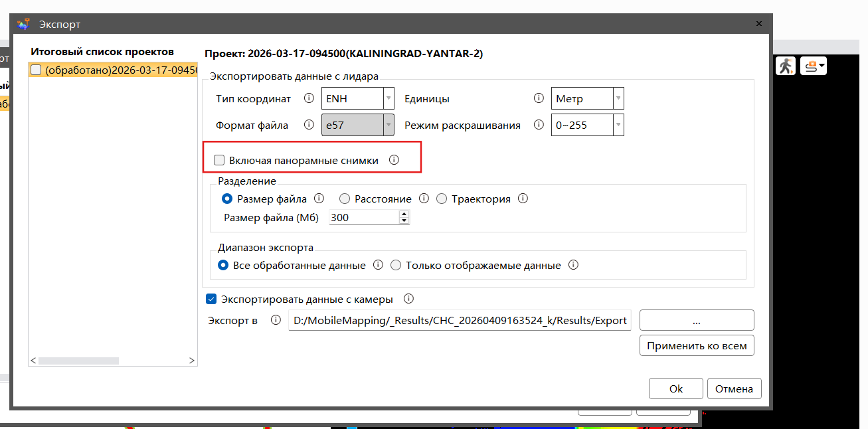Uncheck Экспортировать данные с камеры
Image resolution: width=868 pixels, height=429 pixels.
(211, 299)
